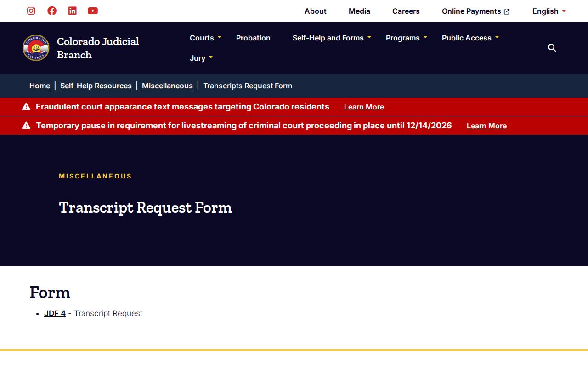
Task: Go to Home breadcrumb link
Action: click(40, 86)
